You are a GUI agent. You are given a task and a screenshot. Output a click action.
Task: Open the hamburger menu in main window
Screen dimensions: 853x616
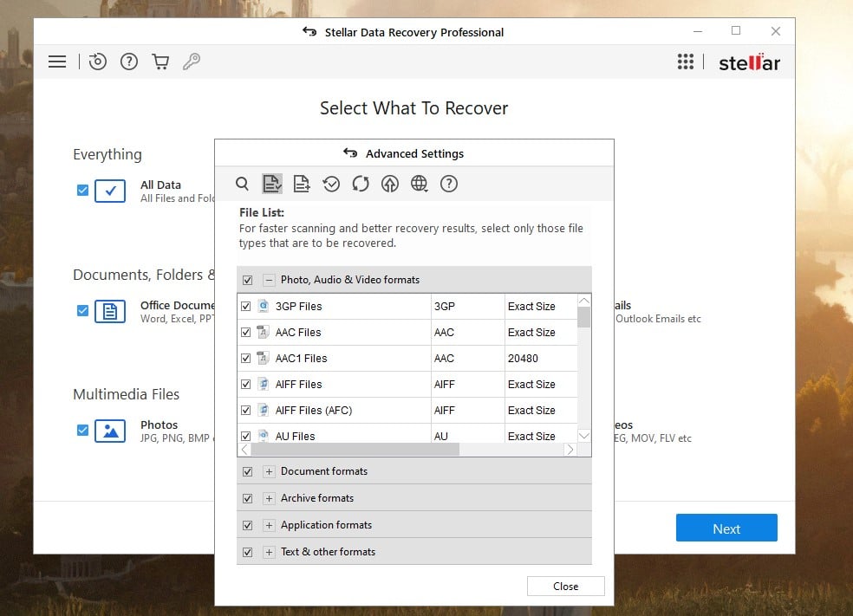coord(57,62)
